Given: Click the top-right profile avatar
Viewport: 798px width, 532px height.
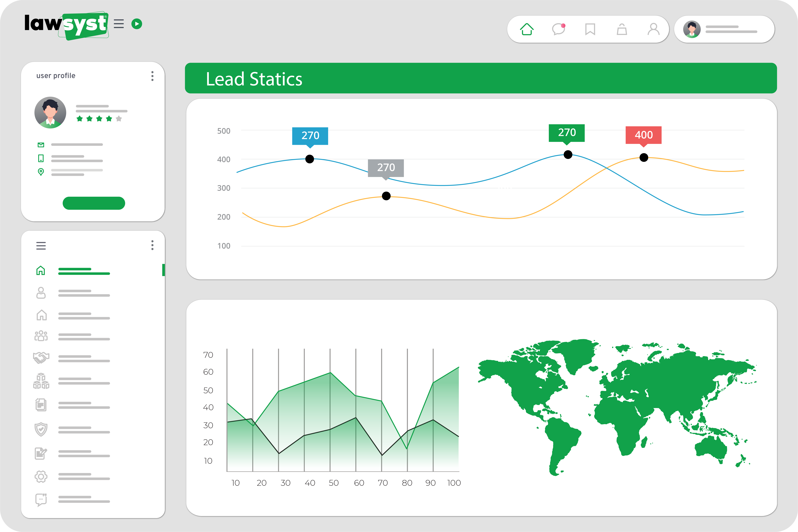Looking at the screenshot, I should 692,29.
